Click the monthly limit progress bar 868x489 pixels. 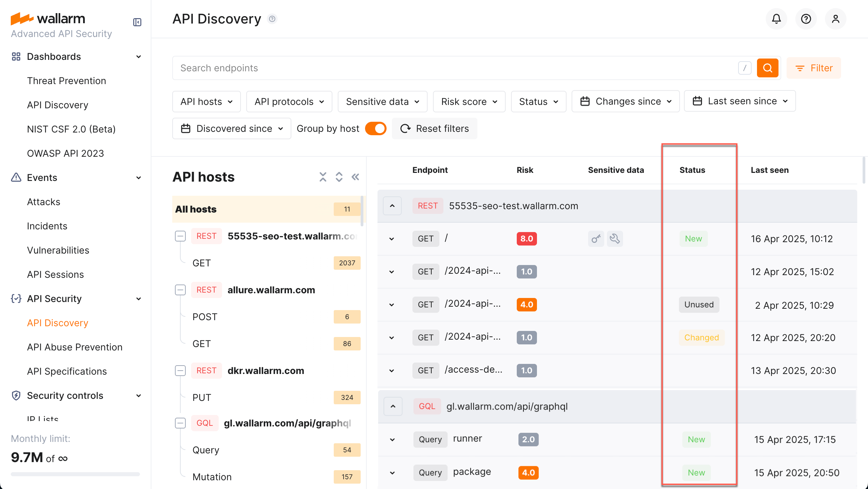75,474
